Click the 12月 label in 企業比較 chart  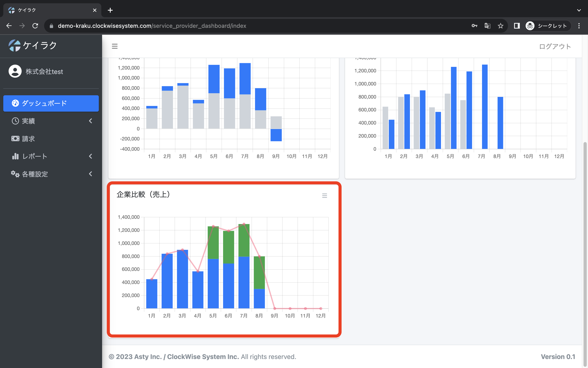[x=321, y=316]
